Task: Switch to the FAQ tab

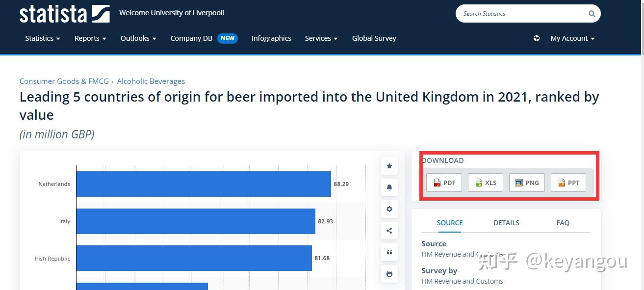Action: click(x=563, y=223)
